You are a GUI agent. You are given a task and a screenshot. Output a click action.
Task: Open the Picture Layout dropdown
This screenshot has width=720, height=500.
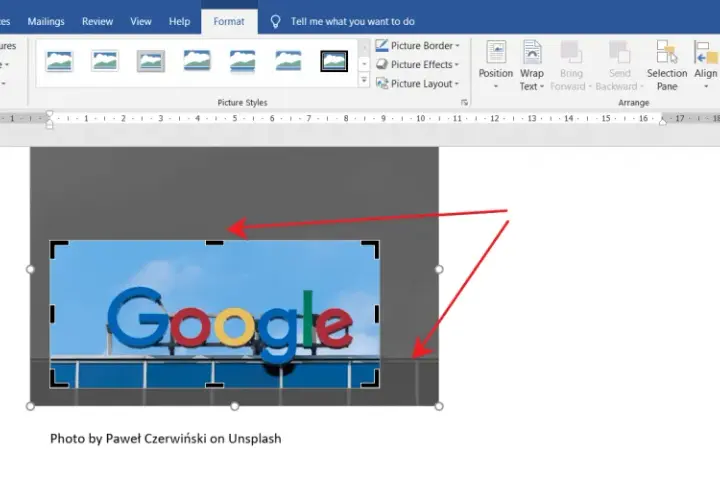417,84
